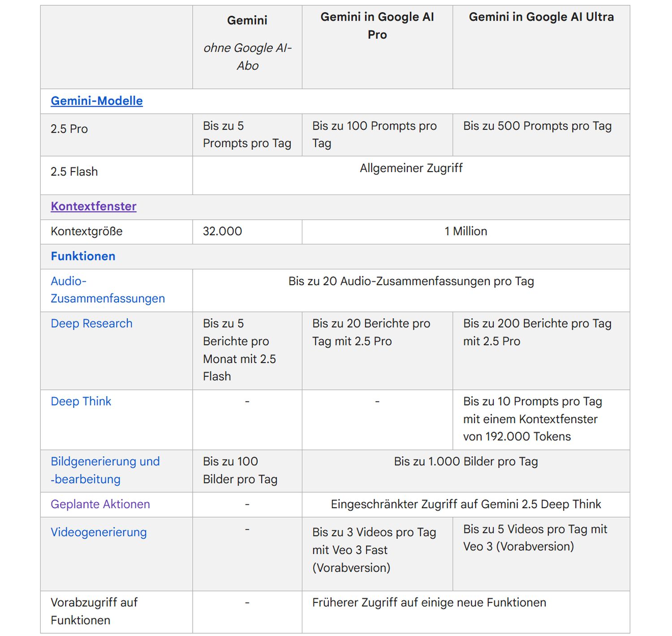Screen dimensions: 672x636
Task: Open the Geplante Aktionen link
Action: [x=100, y=504]
